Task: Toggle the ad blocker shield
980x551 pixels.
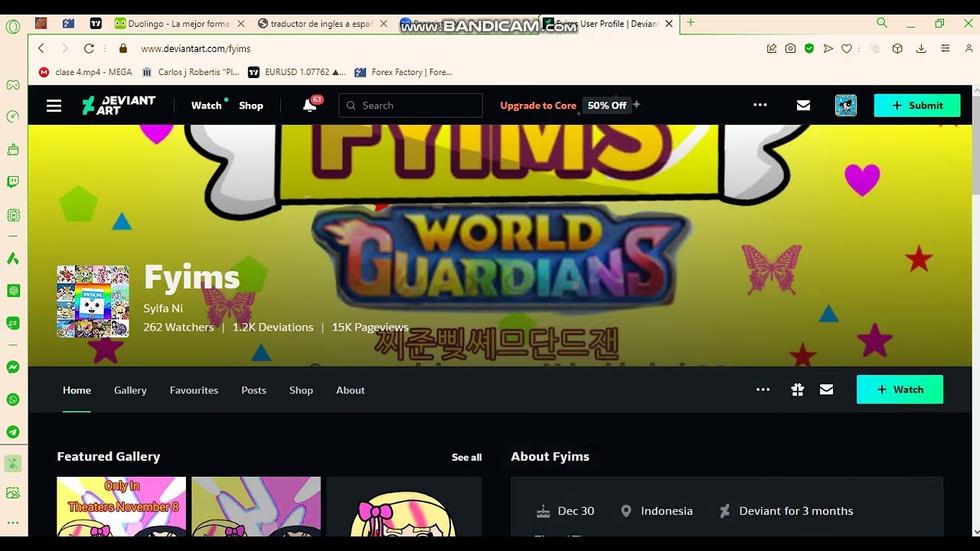Action: [809, 48]
